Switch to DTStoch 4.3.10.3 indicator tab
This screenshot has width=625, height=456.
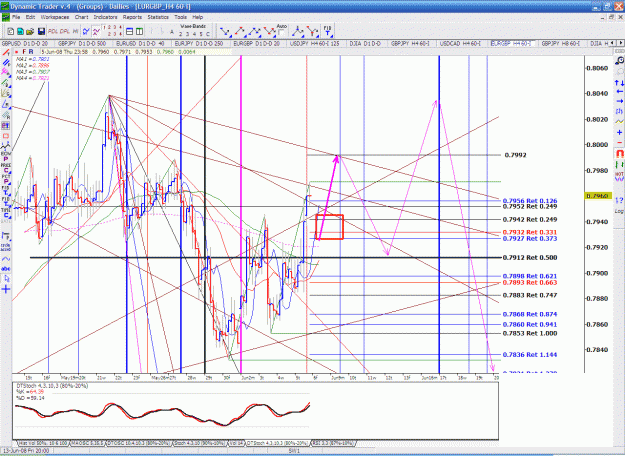[x=277, y=443]
